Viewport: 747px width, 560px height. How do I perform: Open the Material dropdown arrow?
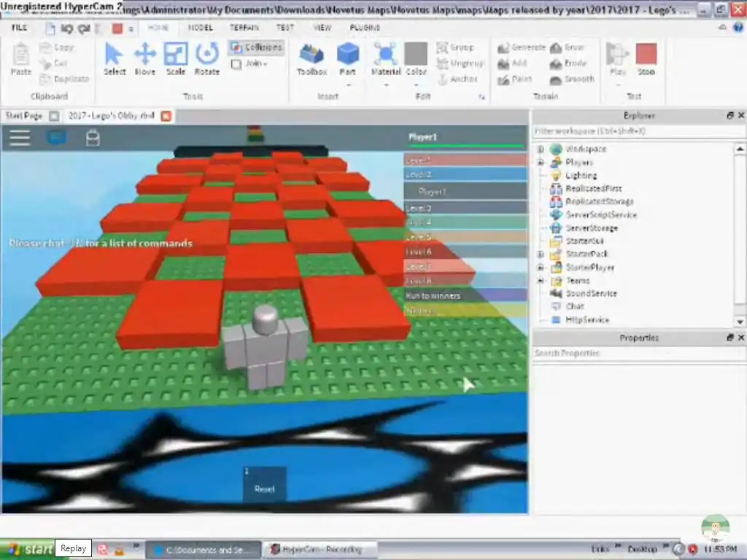386,85
